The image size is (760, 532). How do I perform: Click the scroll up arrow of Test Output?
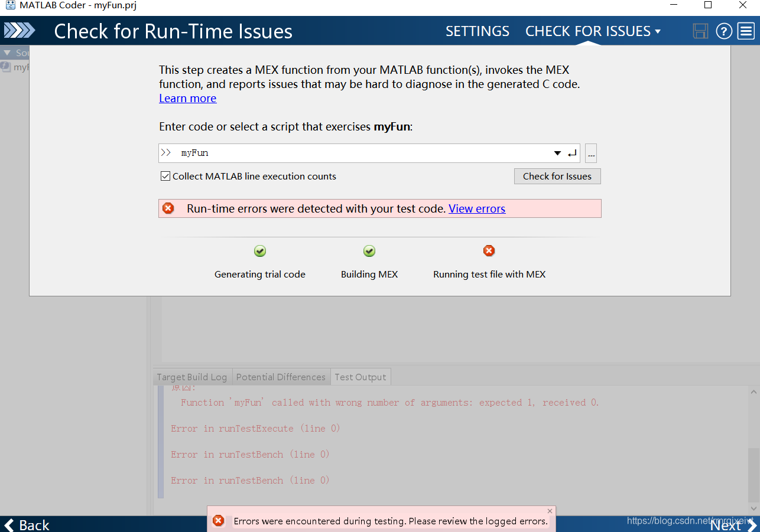point(753,392)
